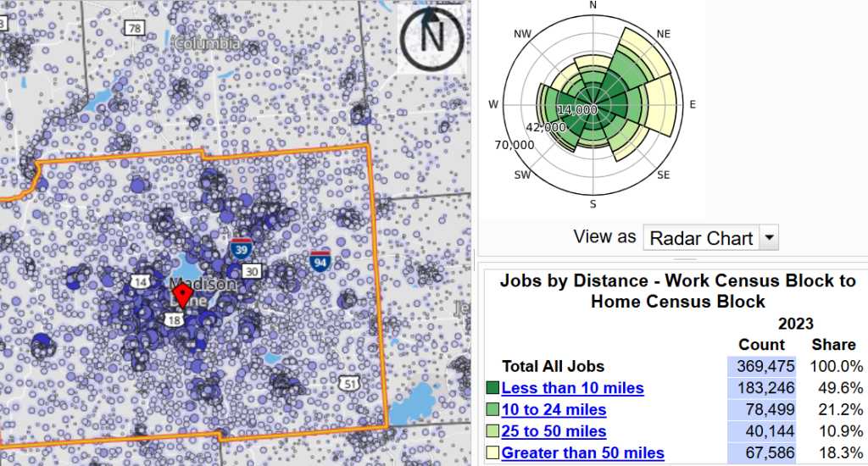Image resolution: width=868 pixels, height=466 pixels.
Task: Click the Route 30 highway marker
Action: 251,271
